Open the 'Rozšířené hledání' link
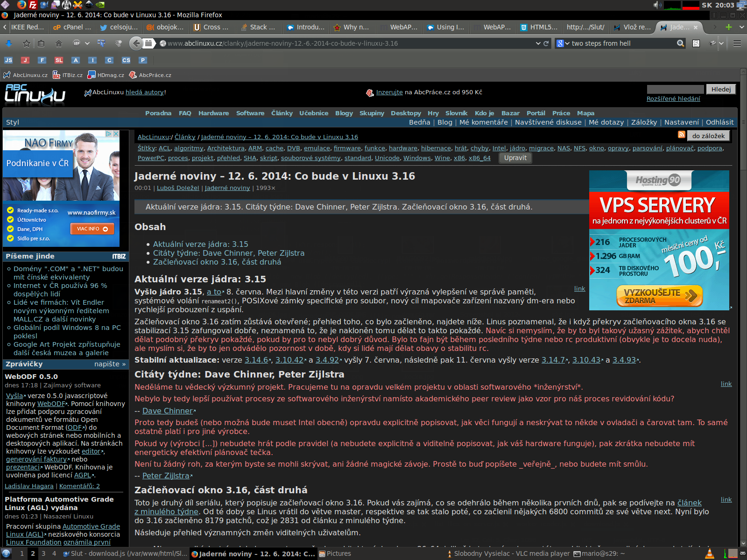The width and height of the screenshot is (747, 560). tap(673, 98)
